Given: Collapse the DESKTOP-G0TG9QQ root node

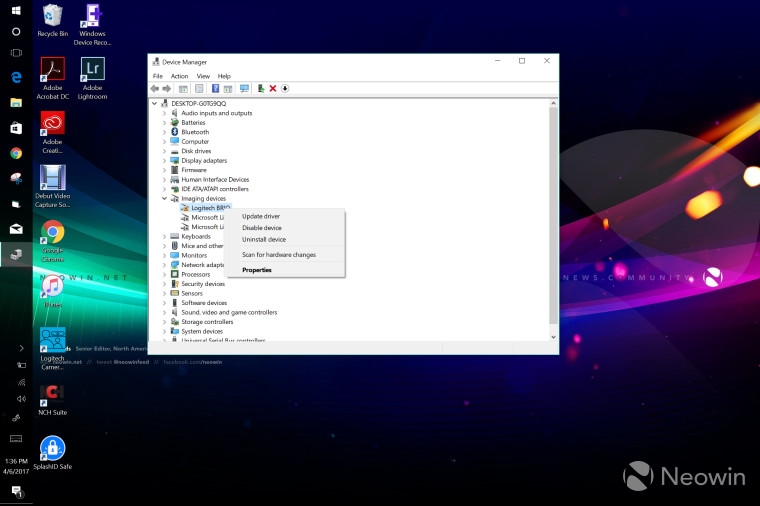Looking at the screenshot, I should tap(155, 103).
